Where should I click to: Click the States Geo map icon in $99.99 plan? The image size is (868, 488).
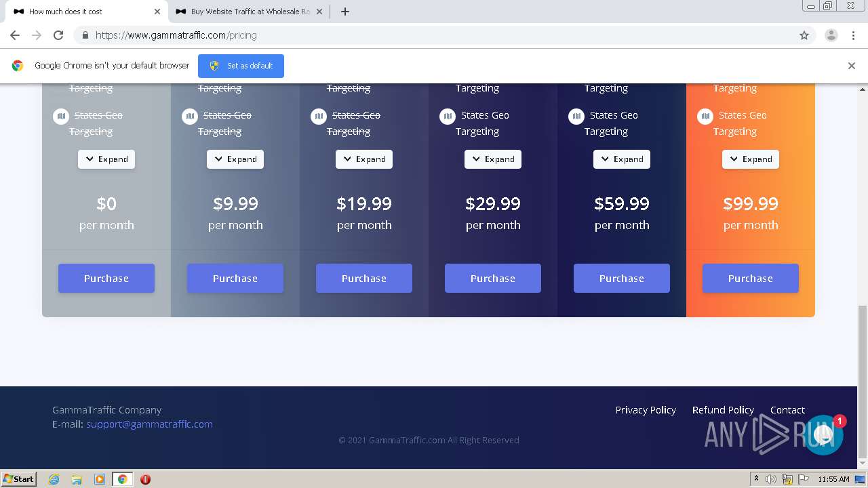pos(705,117)
